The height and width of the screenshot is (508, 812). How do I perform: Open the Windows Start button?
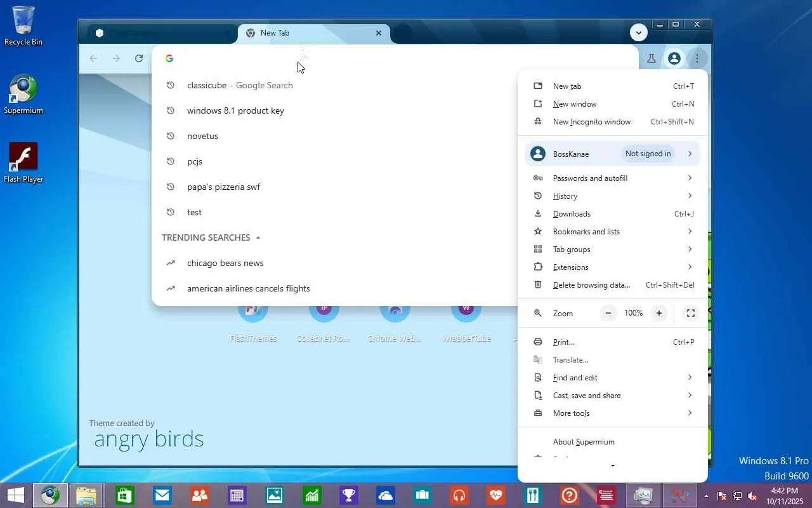pos(15,495)
